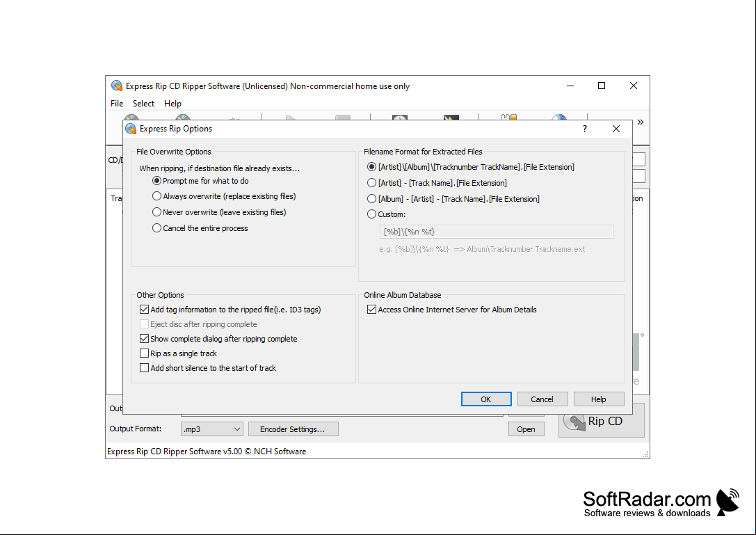
Task: Click the 'Online Album Database' group label
Action: click(403, 295)
